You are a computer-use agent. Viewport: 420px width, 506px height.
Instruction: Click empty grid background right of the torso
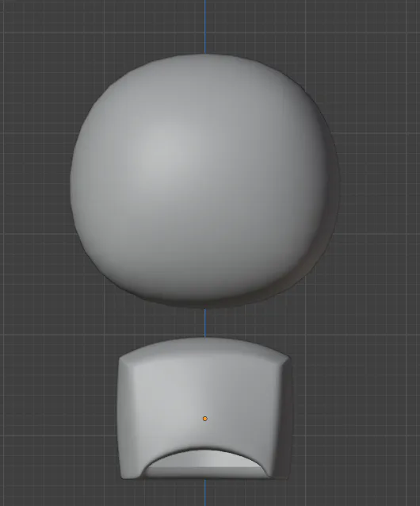coord(356,408)
